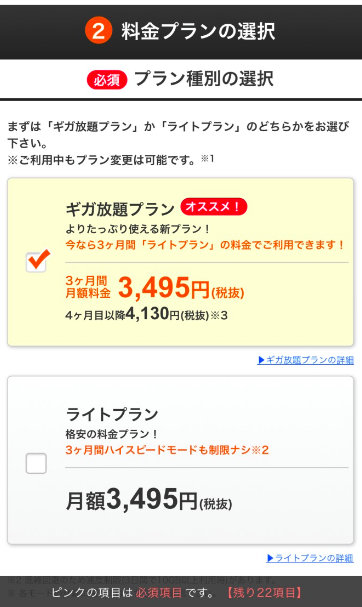Click the プラン種別の選択 section heading
Screen dimensions: 362x607
point(204,79)
